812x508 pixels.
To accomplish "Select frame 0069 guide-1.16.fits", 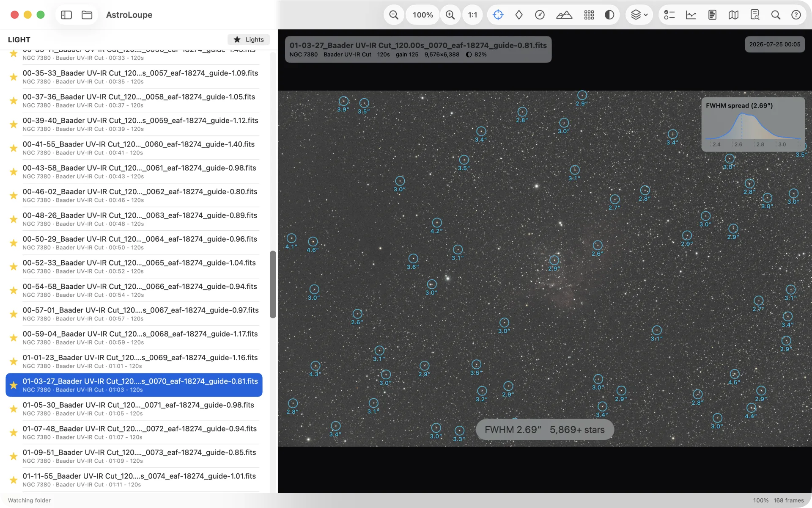I will [134, 361].
